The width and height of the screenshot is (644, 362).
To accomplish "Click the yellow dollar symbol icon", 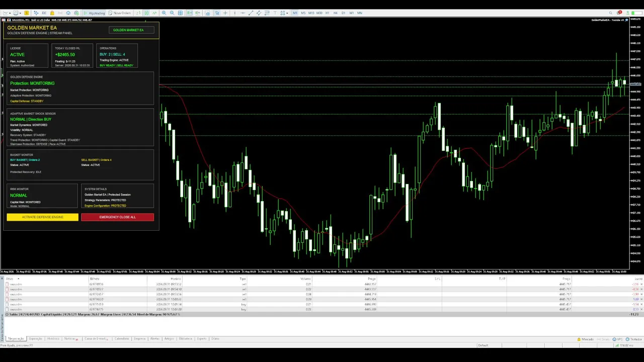I will pos(26,13).
